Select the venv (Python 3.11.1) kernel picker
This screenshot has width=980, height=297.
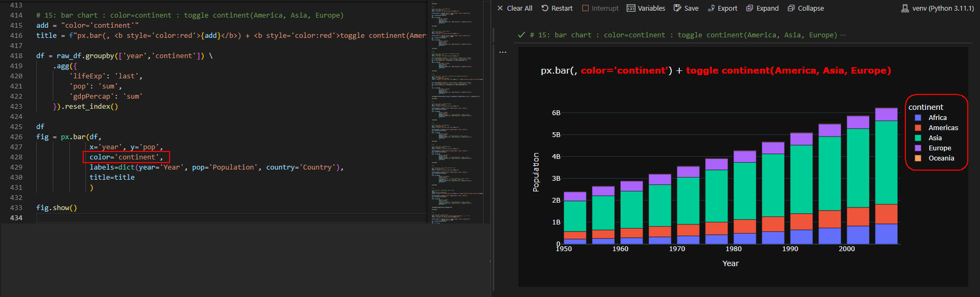tap(937, 8)
